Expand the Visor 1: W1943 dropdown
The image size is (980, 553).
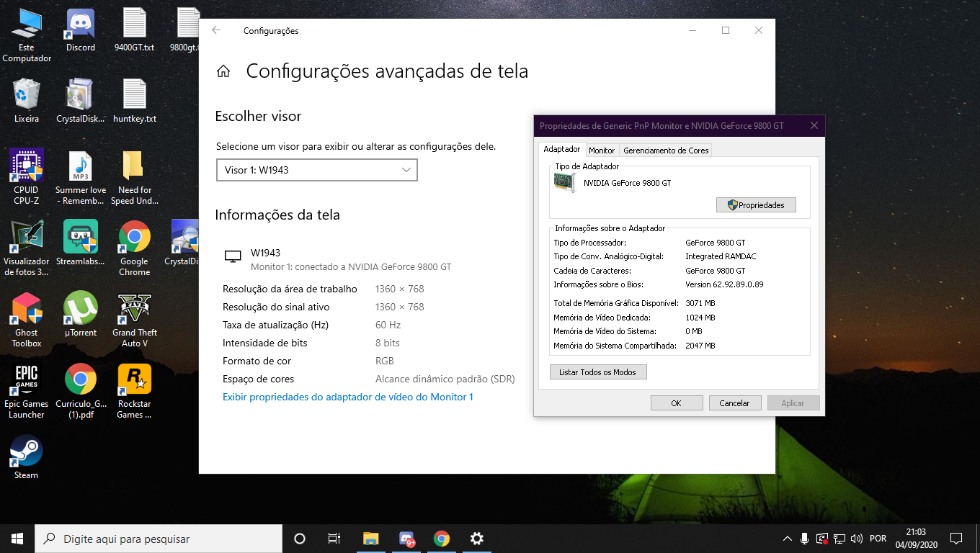[317, 170]
